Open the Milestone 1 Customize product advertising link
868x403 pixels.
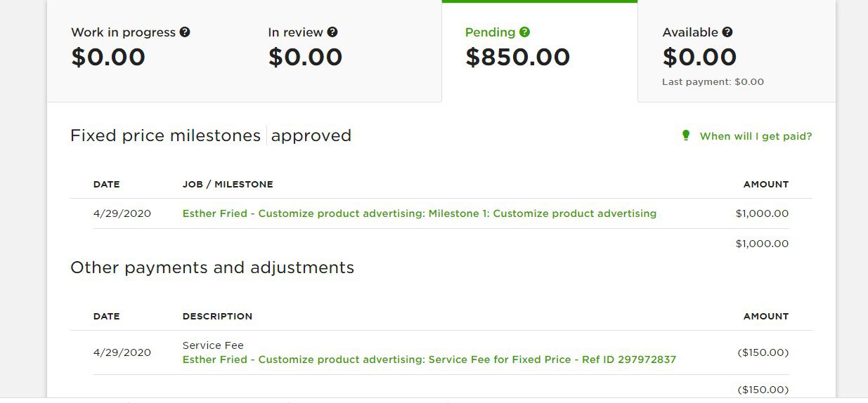[420, 213]
